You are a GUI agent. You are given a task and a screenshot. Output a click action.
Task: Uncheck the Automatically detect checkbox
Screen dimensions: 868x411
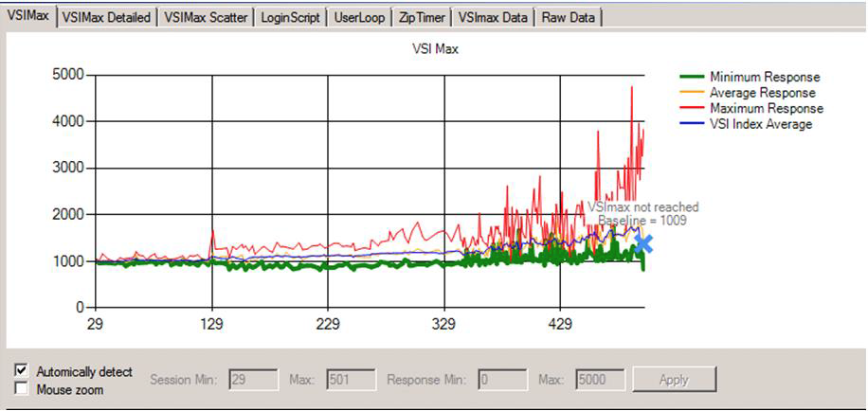(22, 371)
